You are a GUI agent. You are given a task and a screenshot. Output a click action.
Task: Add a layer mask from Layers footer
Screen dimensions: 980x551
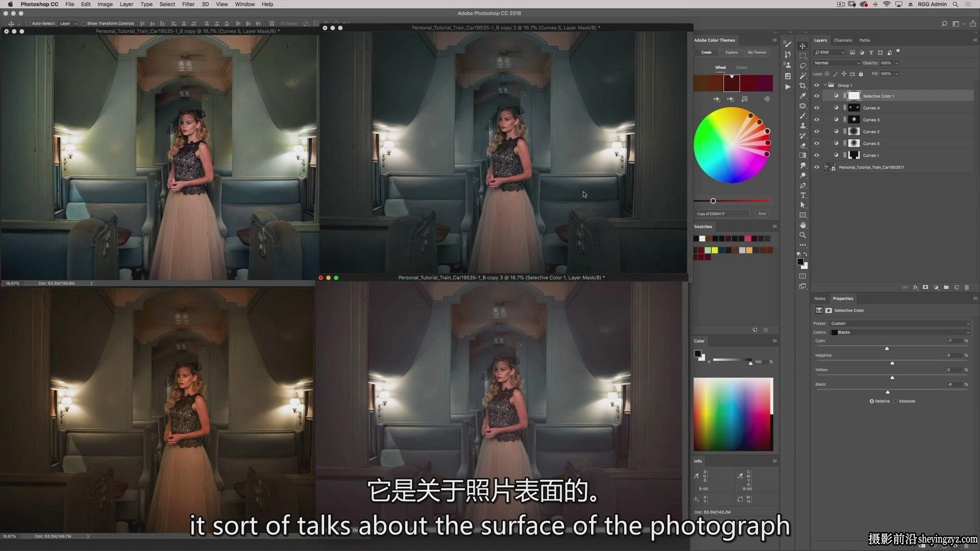click(x=925, y=287)
